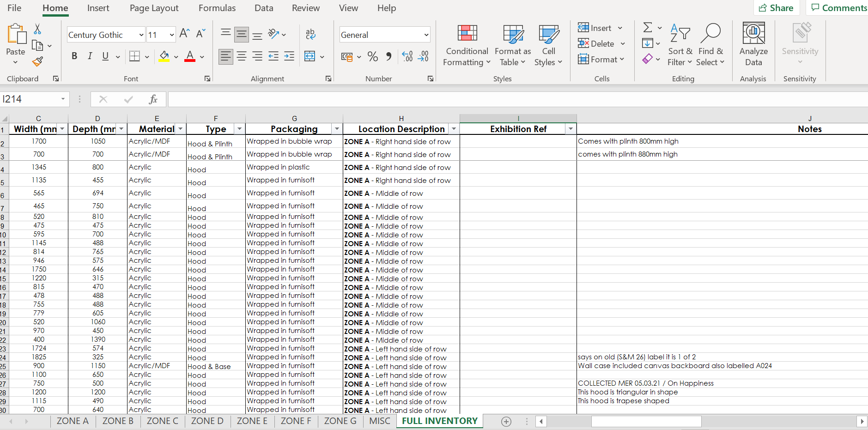The height and width of the screenshot is (430, 868).
Task: Open the Formulas tab
Action: [217, 8]
